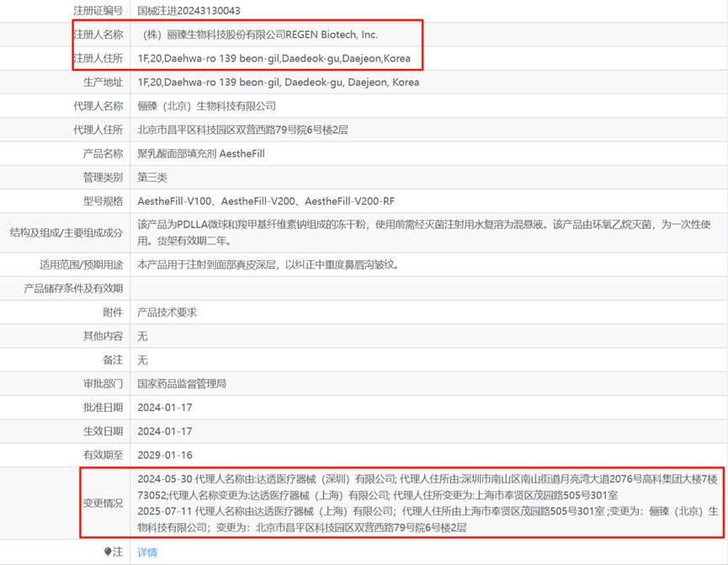Click the 生效日期 label
The image size is (728, 565).
coord(103,431)
